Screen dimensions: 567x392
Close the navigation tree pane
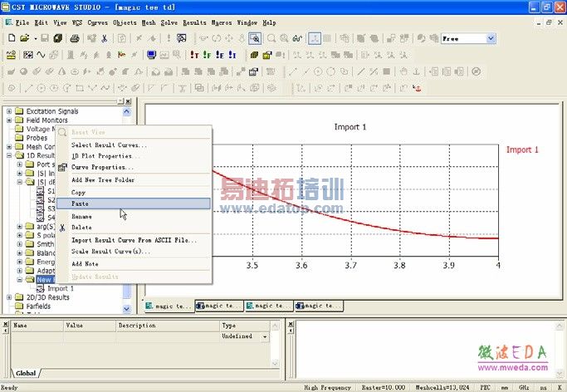pos(129,101)
